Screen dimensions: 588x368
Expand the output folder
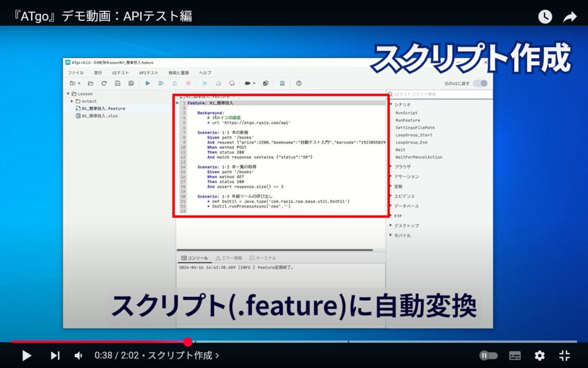(x=72, y=101)
